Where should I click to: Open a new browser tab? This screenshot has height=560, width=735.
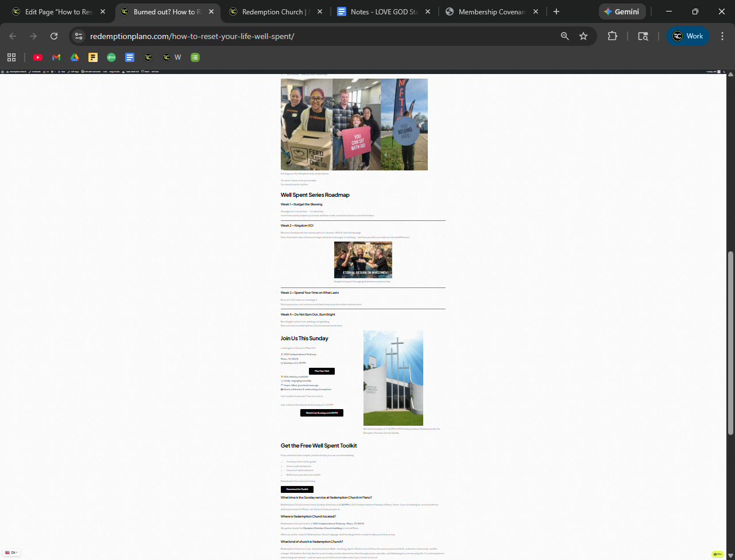(x=556, y=11)
